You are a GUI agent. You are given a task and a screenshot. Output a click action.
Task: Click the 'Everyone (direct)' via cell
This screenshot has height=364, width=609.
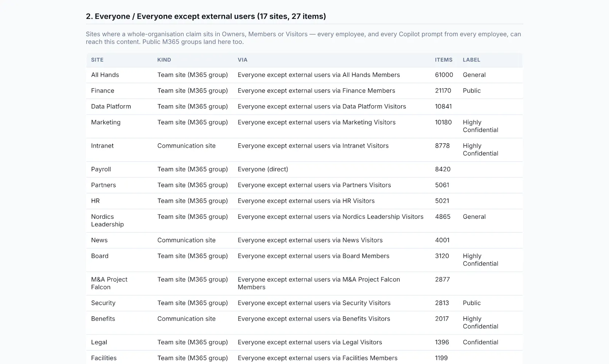tap(263, 169)
